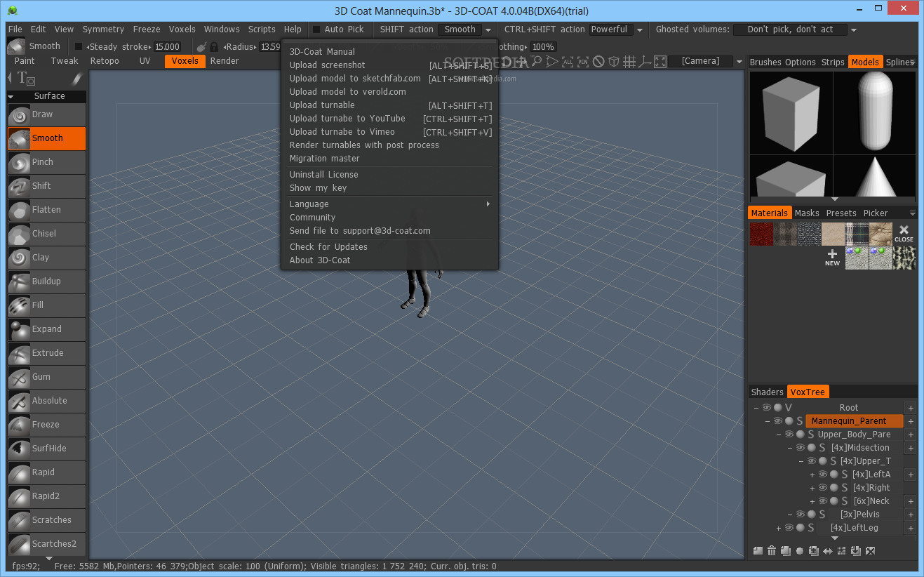
Task: Select the capsule model thumbnail
Action: [x=874, y=112]
